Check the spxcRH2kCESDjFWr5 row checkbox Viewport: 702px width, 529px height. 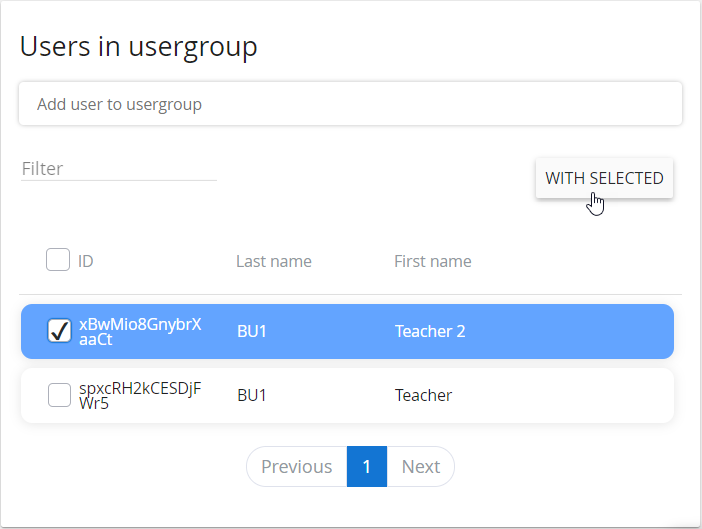[x=59, y=395]
